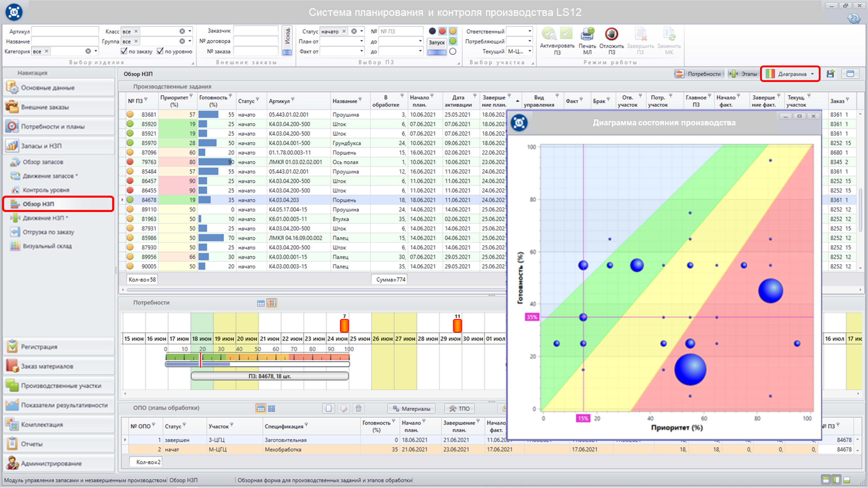Image resolution: width=868 pixels, height=488 pixels.
Task: Click the delete ОПО trash icon
Action: (x=358, y=409)
